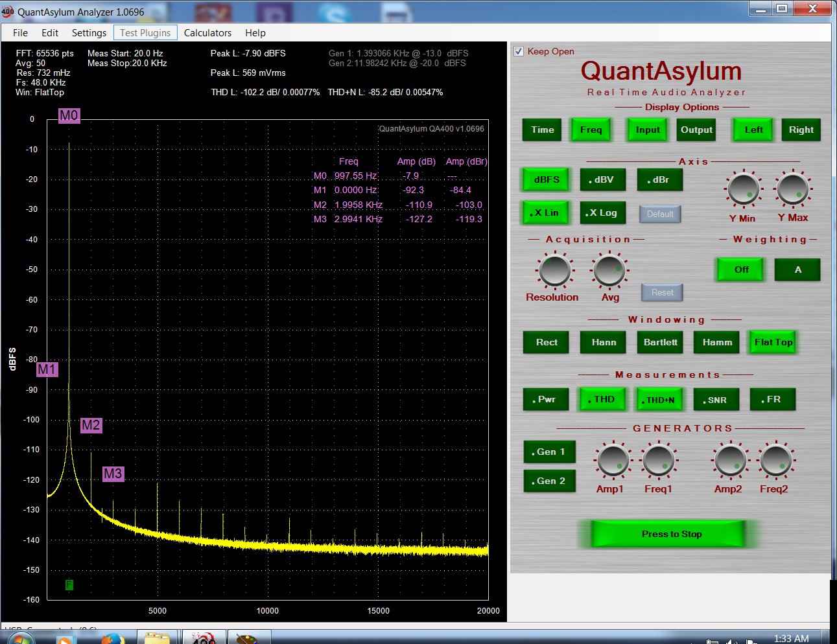Toggle the Freq display button

coord(591,130)
